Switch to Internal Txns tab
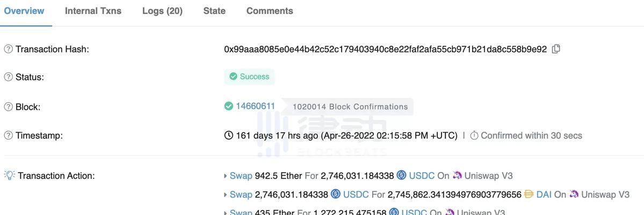The height and width of the screenshot is (215, 644). pos(93,11)
